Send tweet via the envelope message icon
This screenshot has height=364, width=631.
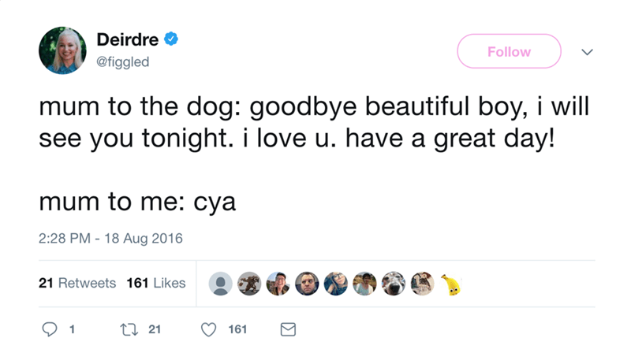pyautogui.click(x=289, y=330)
